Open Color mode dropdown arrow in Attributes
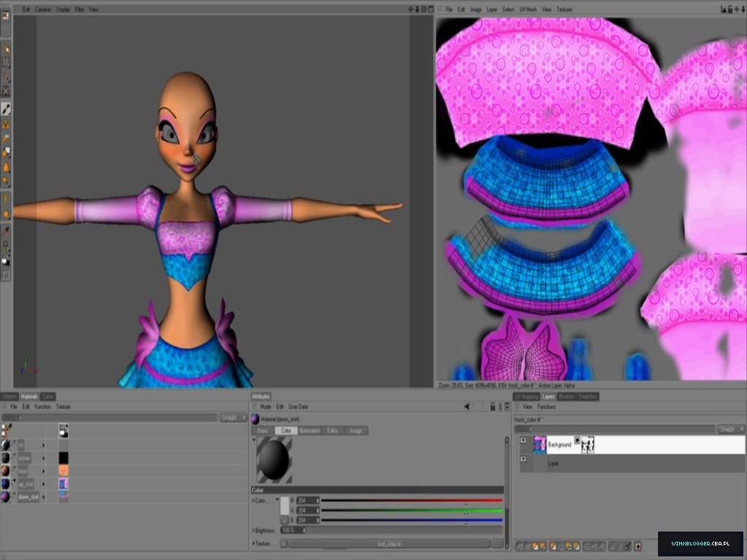This screenshot has height=560, width=747. [x=277, y=499]
